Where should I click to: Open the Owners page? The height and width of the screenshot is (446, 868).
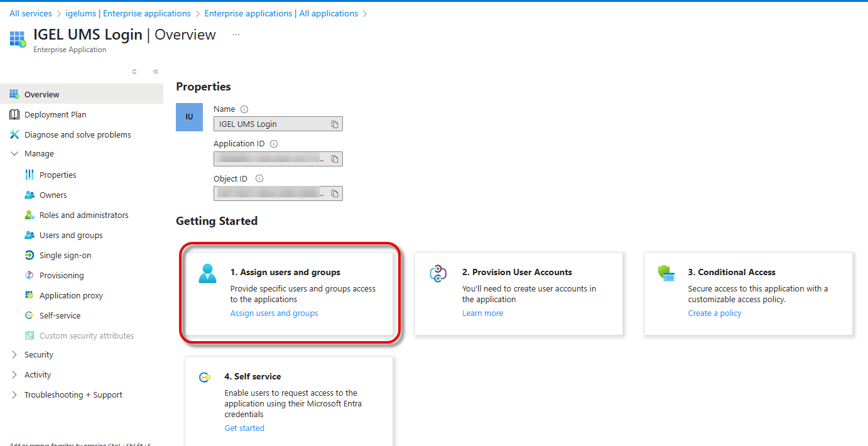pos(52,194)
